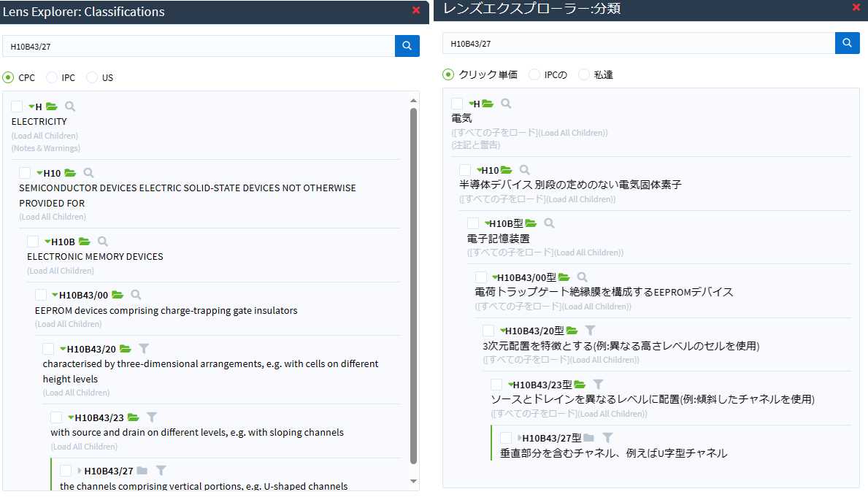Expand the H10B43/27 tree node

(x=80, y=471)
